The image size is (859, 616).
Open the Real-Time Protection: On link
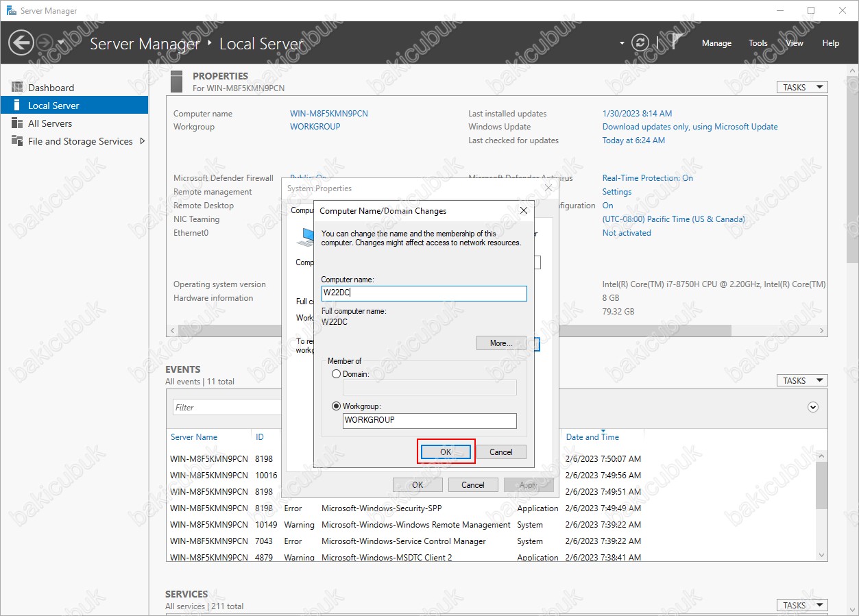648,178
